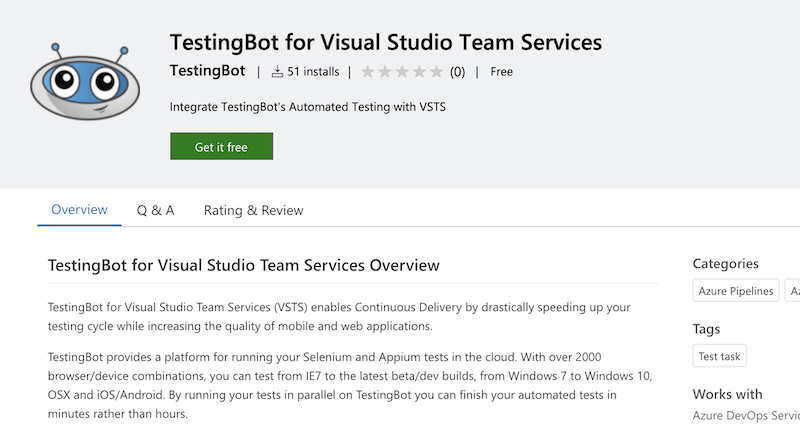Click the 51 installs text
This screenshot has width=800, height=429.
[313, 72]
